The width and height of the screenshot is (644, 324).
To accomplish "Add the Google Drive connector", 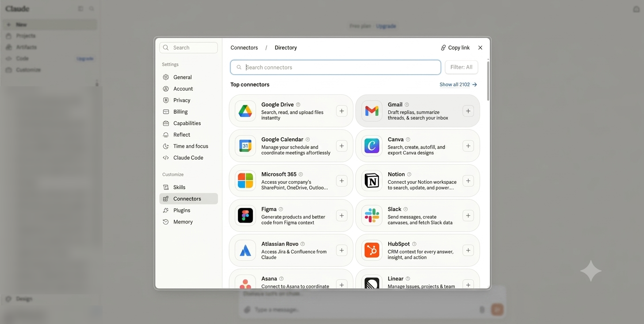I will pos(341,111).
